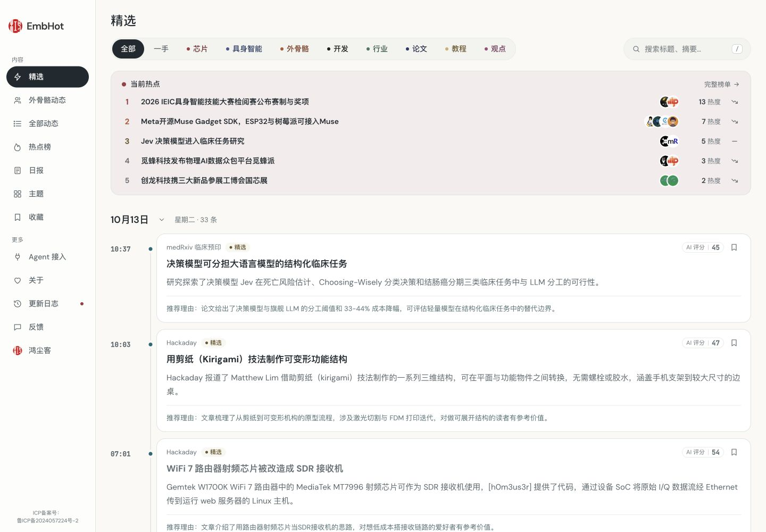Filter by 教程 category
Viewport: 766px width, 532px height.
(x=456, y=49)
